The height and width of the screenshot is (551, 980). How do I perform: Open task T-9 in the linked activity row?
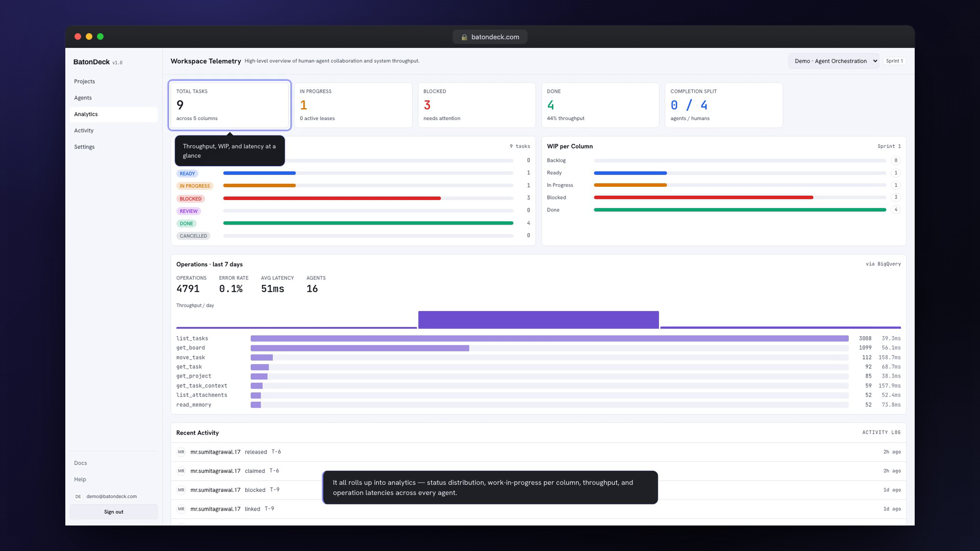tap(269, 509)
